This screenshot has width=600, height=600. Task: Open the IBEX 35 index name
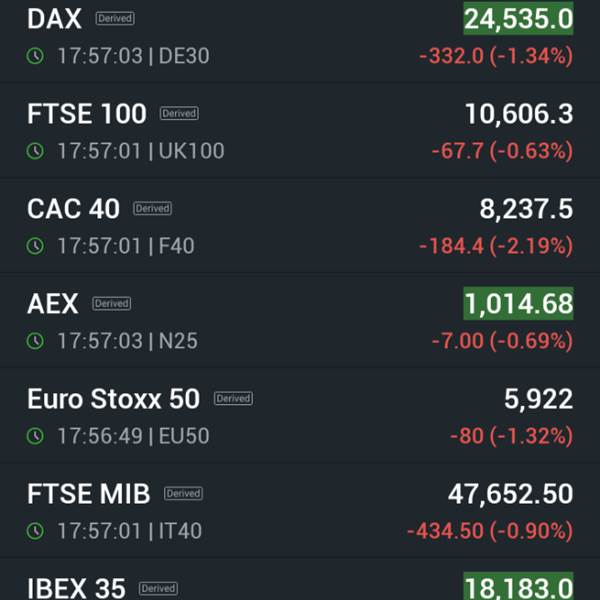(x=76, y=588)
